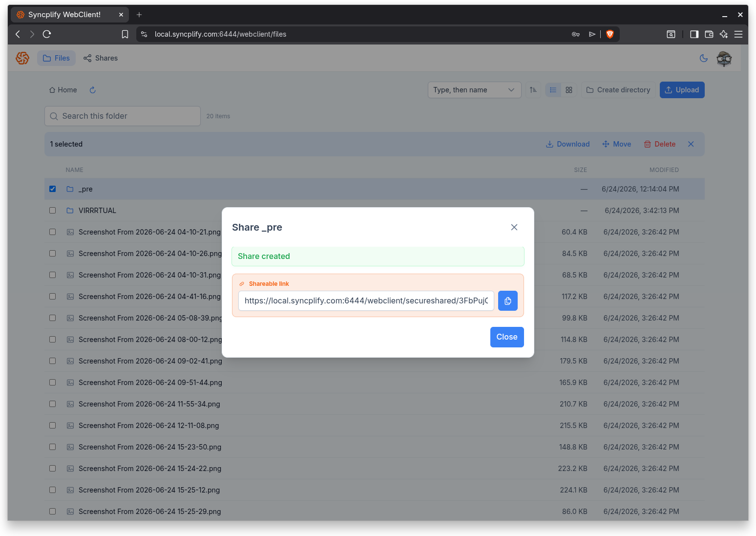This screenshot has width=756, height=536.
Task: Check the Screenshot 04-41-16.png checkbox
Action: click(53, 297)
